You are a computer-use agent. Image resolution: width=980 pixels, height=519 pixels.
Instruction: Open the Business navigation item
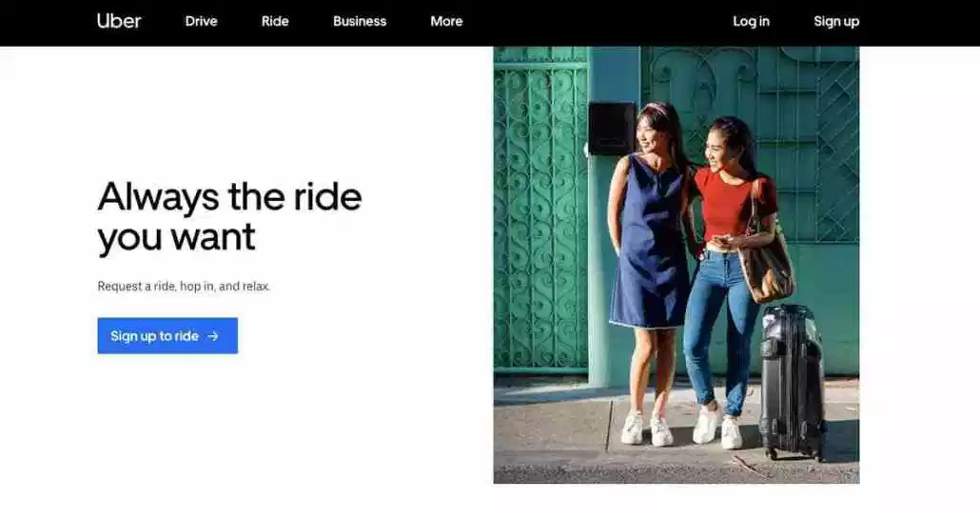pyautogui.click(x=360, y=21)
